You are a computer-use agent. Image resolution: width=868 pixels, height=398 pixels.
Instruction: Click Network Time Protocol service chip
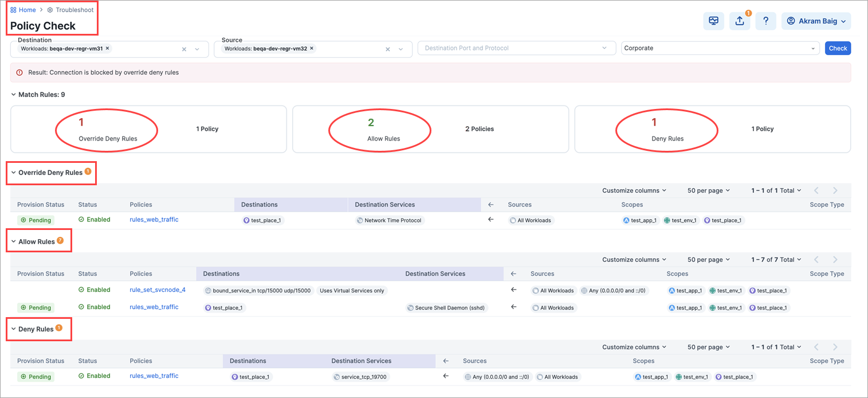click(x=389, y=220)
